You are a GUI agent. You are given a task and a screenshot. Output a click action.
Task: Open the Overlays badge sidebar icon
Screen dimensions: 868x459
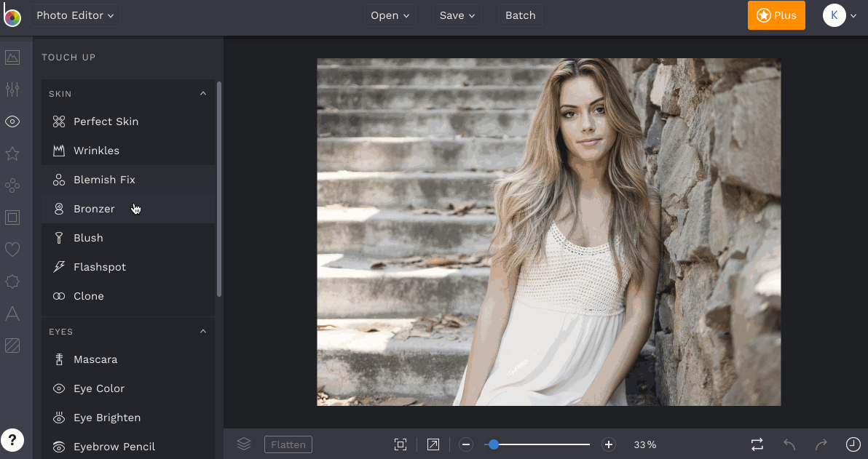12,282
